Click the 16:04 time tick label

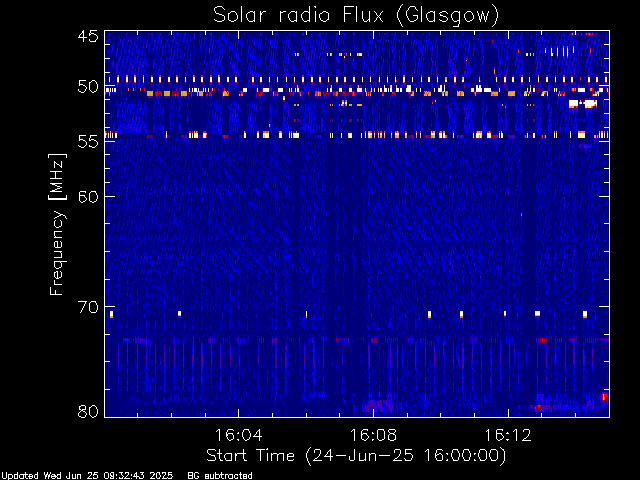pos(238,435)
